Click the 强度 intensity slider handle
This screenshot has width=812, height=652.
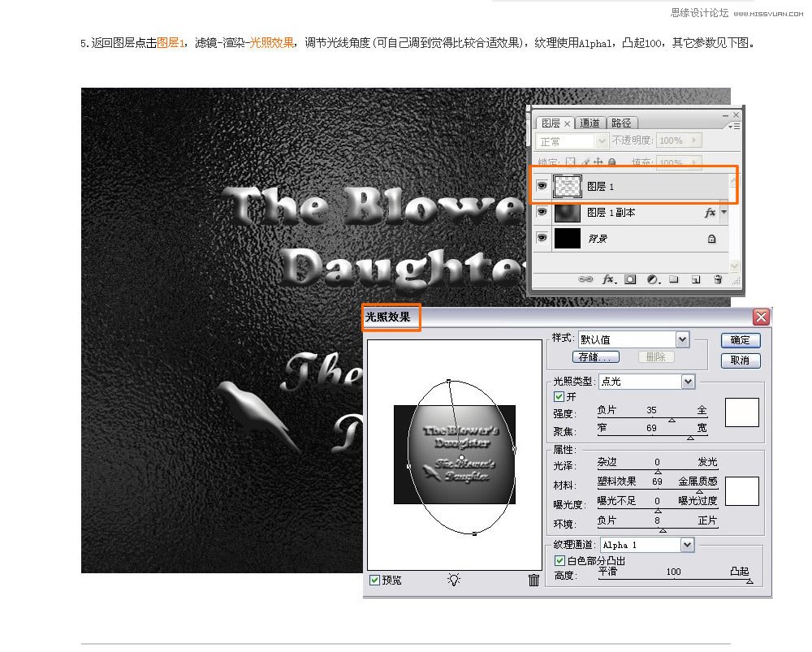click(672, 421)
